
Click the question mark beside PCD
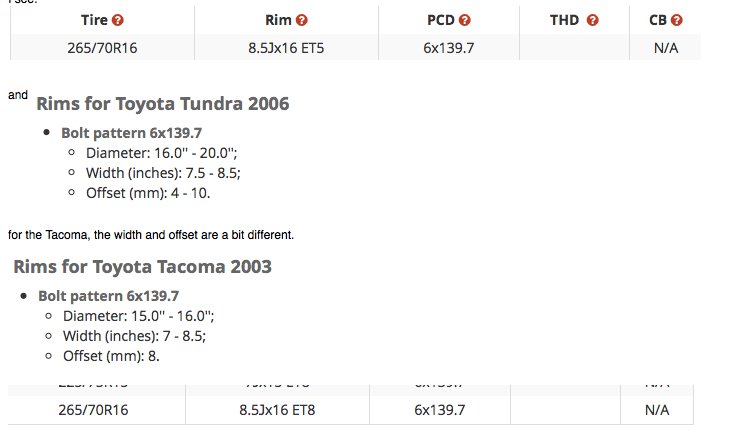tap(464, 20)
